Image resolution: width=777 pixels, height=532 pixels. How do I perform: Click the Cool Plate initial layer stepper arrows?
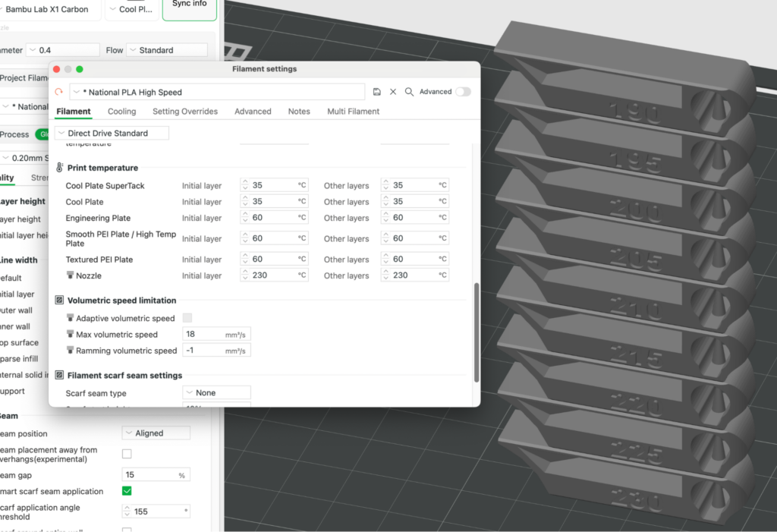click(245, 201)
